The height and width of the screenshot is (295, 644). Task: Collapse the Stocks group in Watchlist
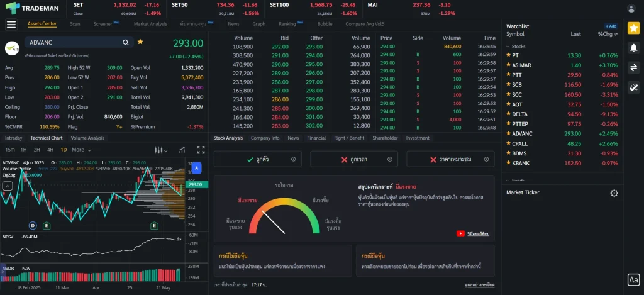508,47
